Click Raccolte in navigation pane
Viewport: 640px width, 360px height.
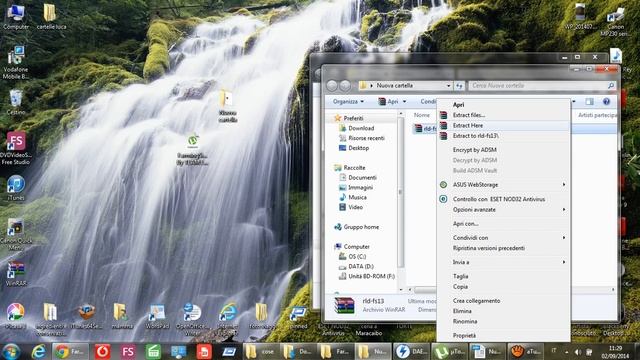[x=350, y=168]
